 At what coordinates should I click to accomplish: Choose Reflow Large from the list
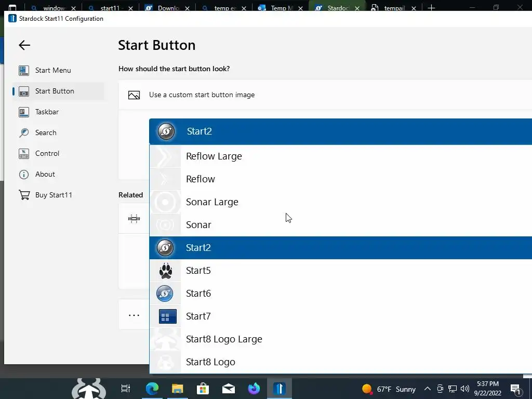click(x=341, y=156)
